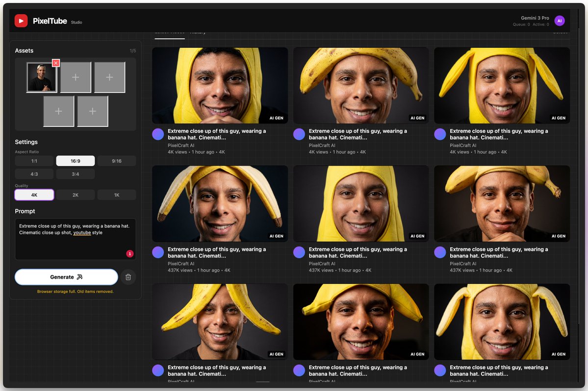Click PixelCraft AI under center video
This screenshot has width=588, height=391.
tap(322, 264)
